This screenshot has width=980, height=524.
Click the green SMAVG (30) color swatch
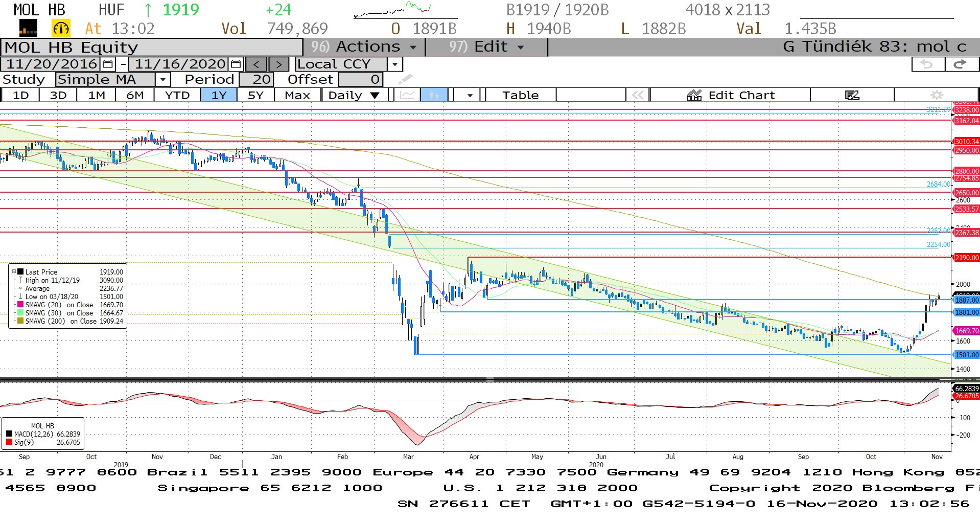click(20, 313)
